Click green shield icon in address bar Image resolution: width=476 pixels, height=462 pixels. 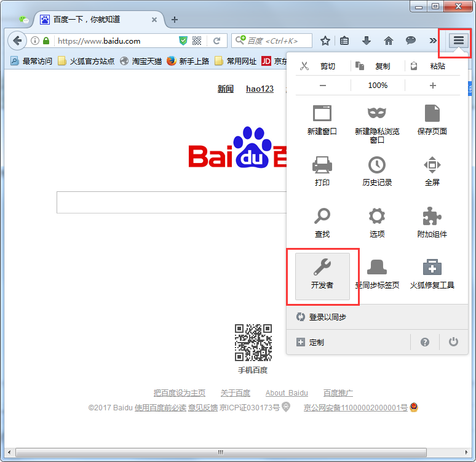coord(183,41)
